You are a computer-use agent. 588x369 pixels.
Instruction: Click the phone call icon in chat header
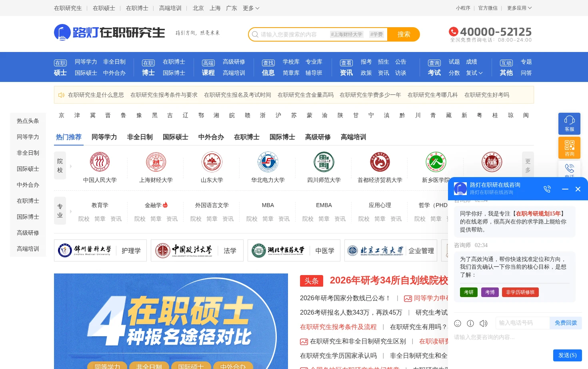(x=547, y=189)
